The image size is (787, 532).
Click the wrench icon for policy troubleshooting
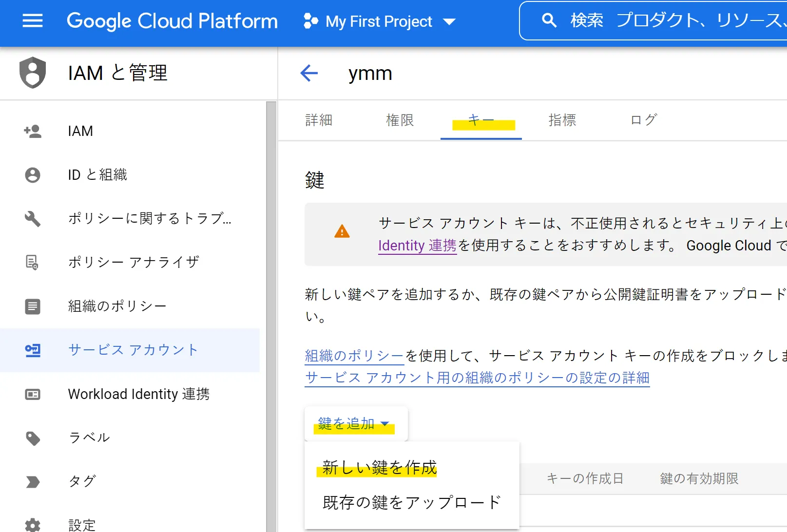33,219
